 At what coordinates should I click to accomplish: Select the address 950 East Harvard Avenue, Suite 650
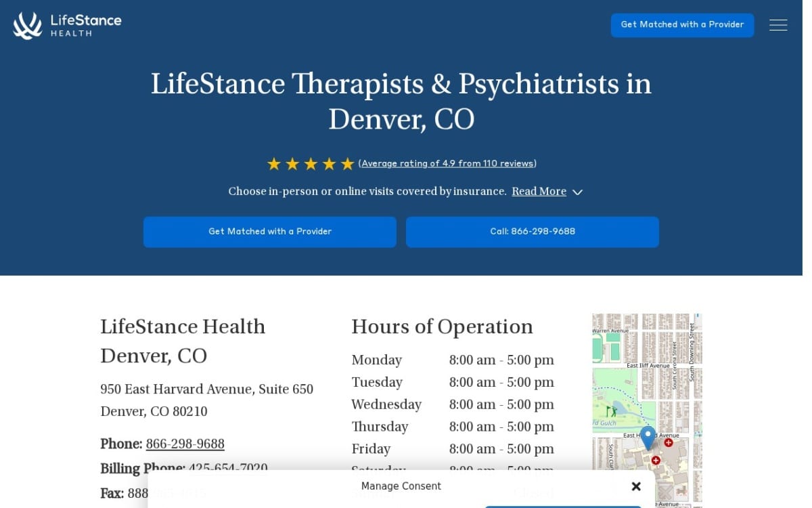(x=207, y=389)
